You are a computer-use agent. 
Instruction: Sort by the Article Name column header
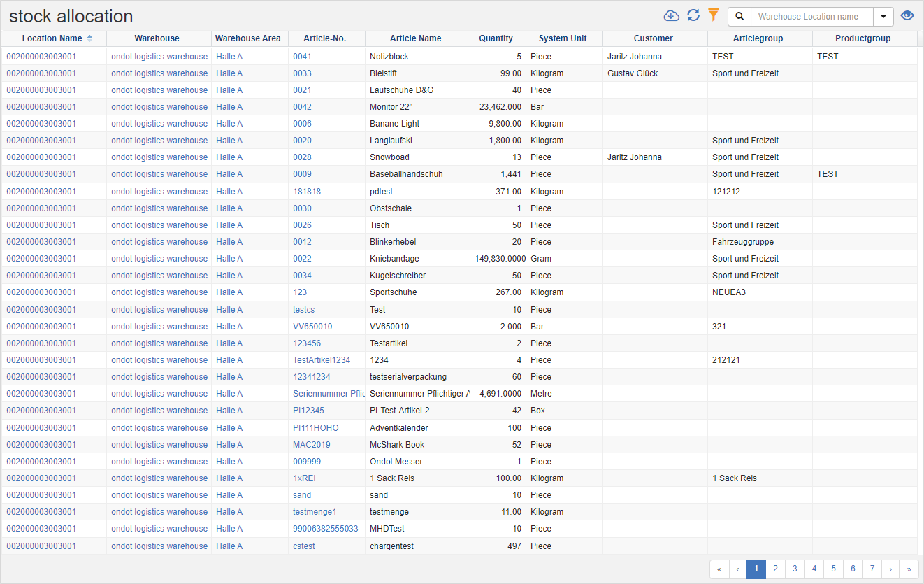[x=415, y=38]
